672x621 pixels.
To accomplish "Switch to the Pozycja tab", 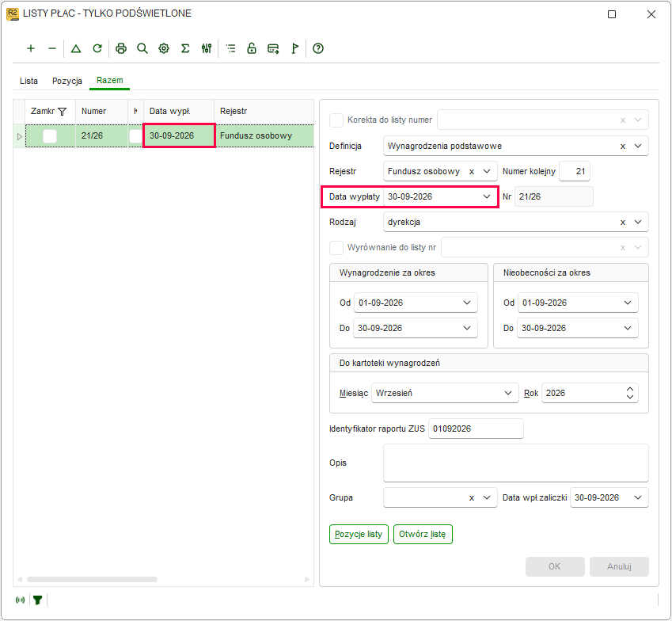I will 66,81.
